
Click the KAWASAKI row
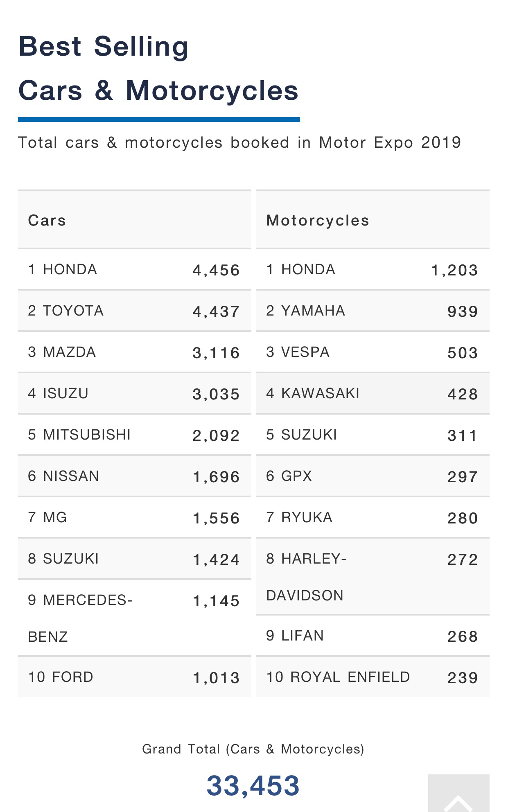(x=373, y=393)
